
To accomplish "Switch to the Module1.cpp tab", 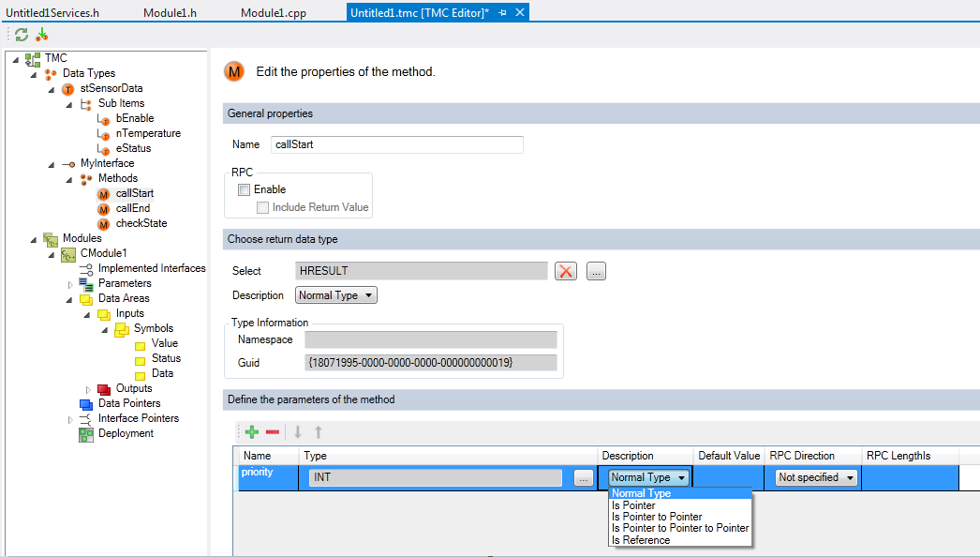I will click(274, 12).
